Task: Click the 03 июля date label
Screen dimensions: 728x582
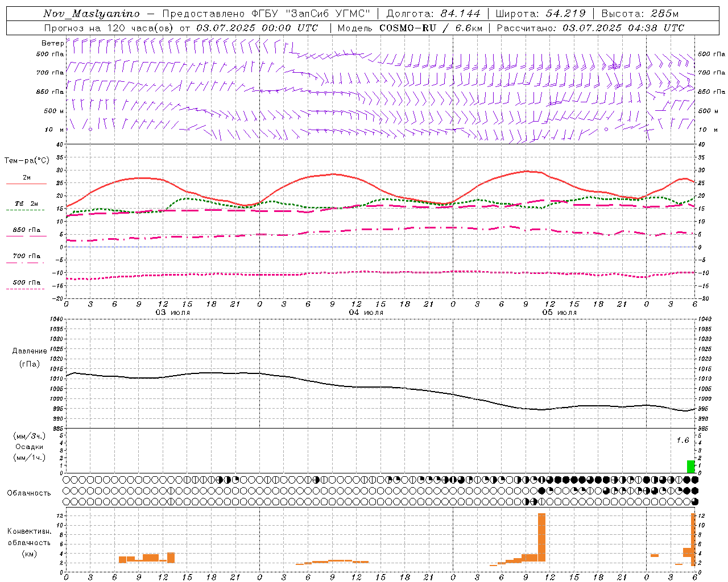Action: click(173, 313)
